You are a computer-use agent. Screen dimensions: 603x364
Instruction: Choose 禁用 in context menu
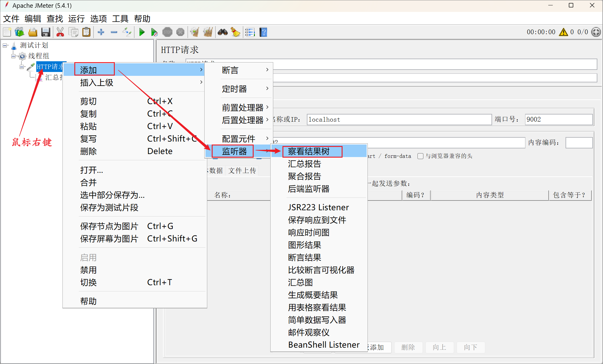point(134,270)
